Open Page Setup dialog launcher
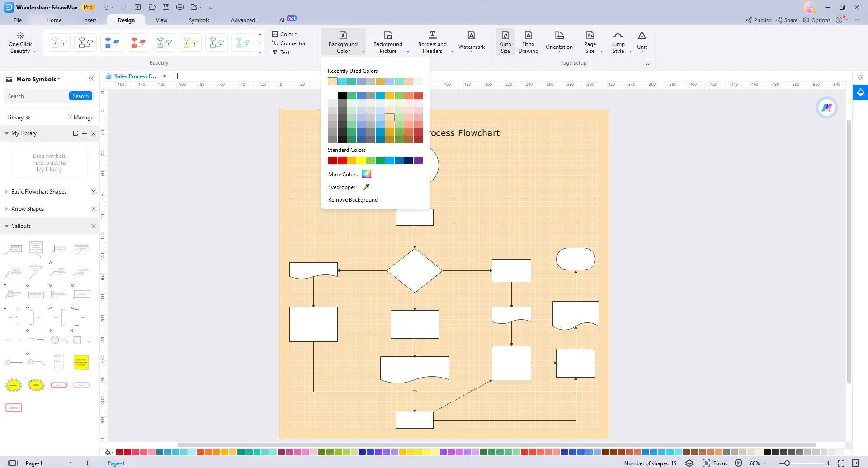This screenshot has width=868, height=468. click(647, 63)
